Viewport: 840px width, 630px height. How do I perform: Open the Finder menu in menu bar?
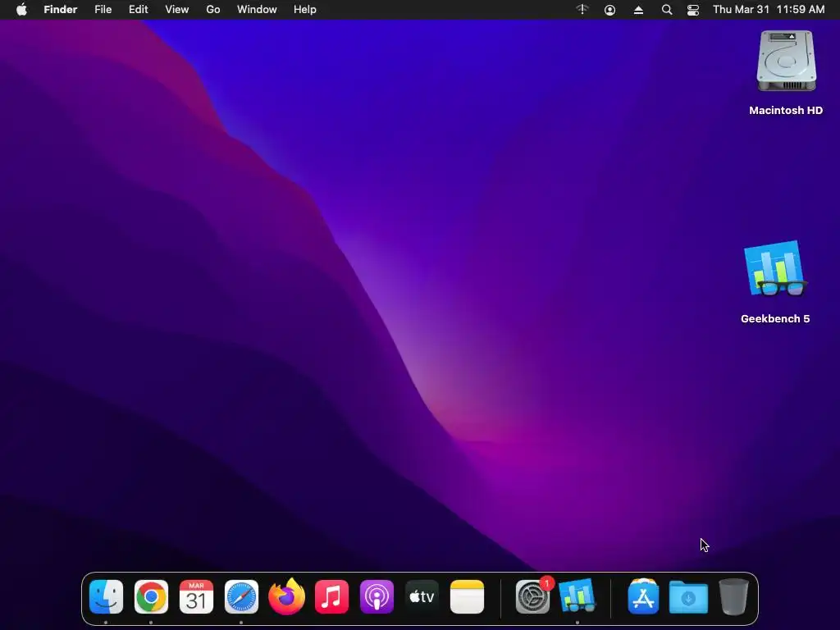click(x=61, y=10)
